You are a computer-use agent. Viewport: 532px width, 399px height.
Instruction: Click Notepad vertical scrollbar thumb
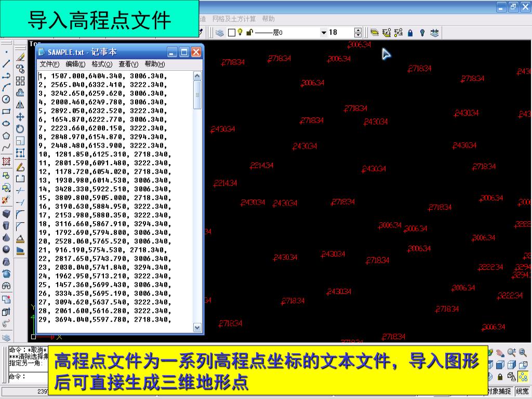[197, 95]
